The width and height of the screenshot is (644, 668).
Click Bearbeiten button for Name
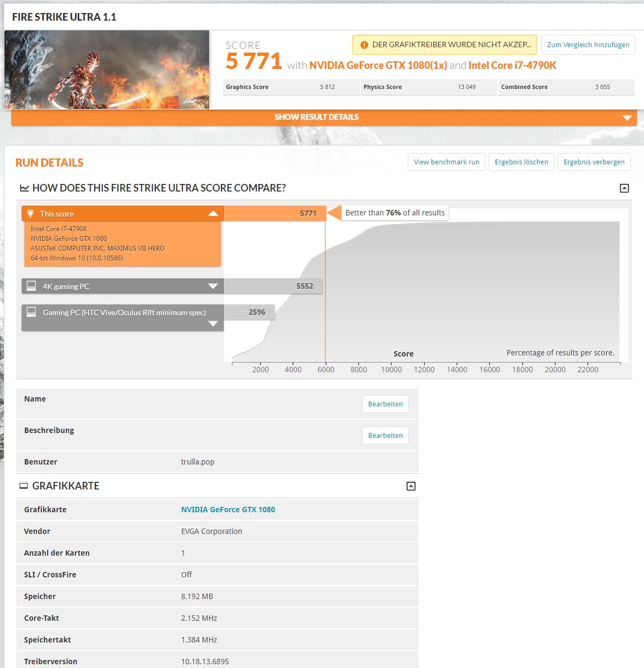pyautogui.click(x=386, y=404)
